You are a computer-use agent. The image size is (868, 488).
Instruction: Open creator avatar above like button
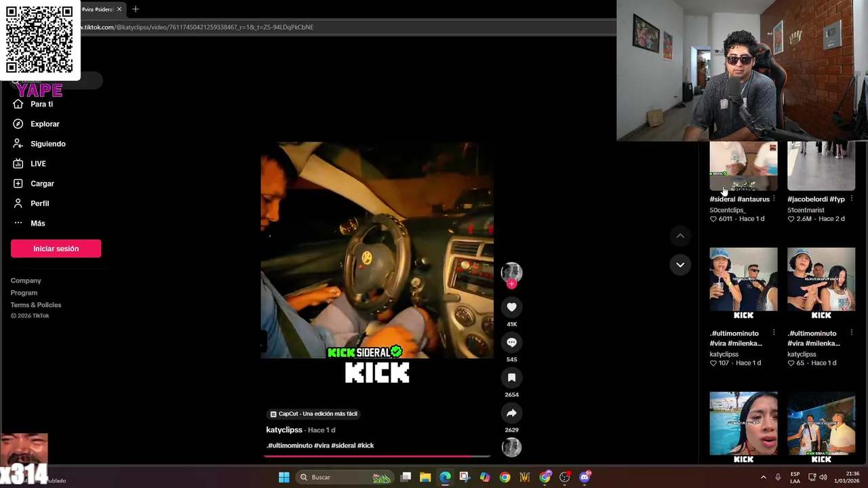tap(511, 272)
